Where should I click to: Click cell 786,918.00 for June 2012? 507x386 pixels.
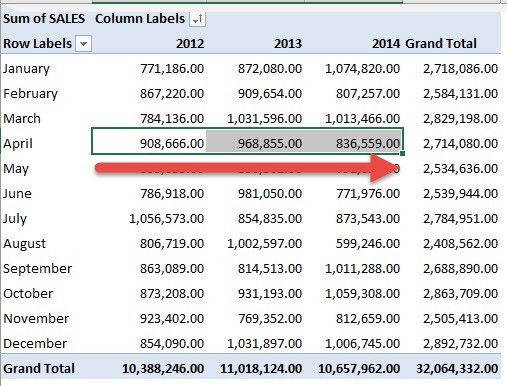pos(172,194)
